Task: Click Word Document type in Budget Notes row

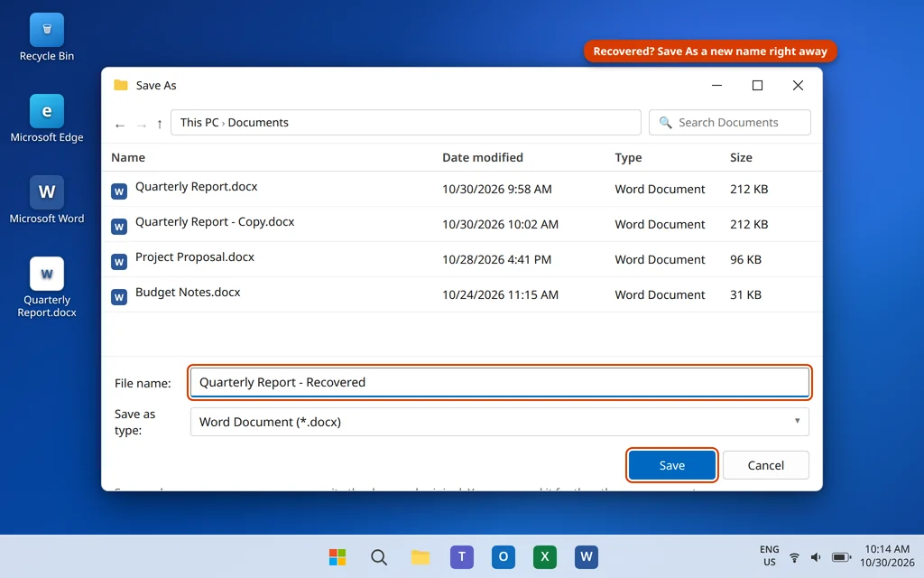Action: (660, 295)
